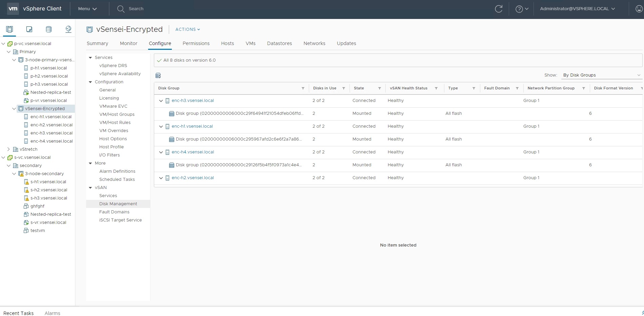Expand the vStretch datacenter tree node
The height and width of the screenshot is (316, 644).
click(x=8, y=149)
